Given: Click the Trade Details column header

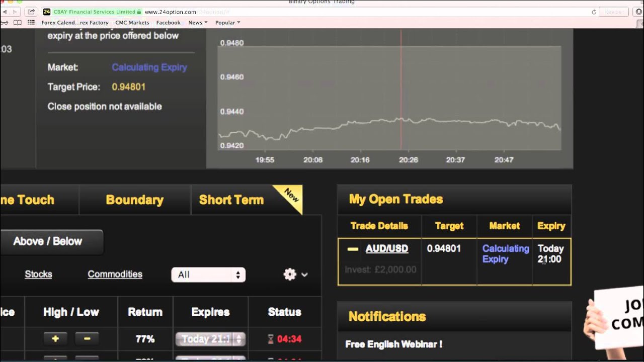Looking at the screenshot, I should pos(379,226).
